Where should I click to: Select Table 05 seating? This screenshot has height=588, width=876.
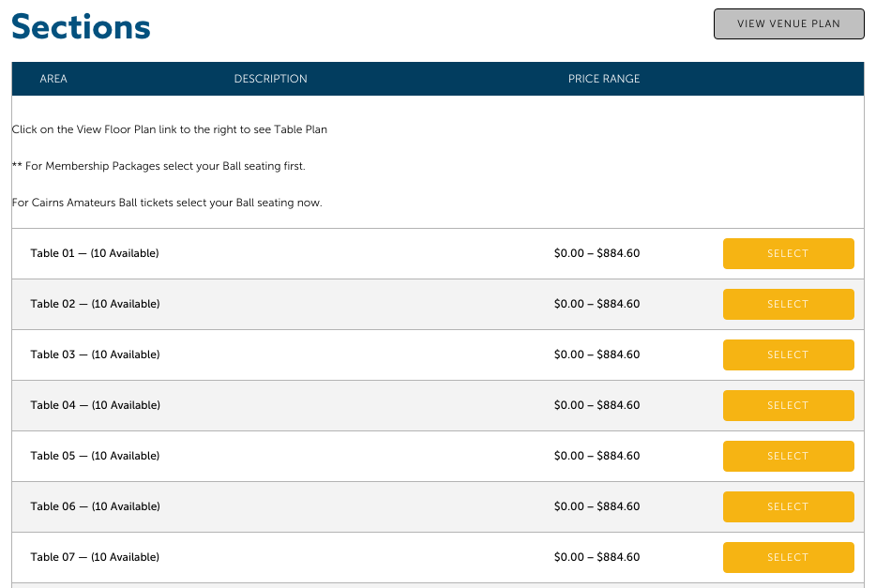[x=788, y=456]
